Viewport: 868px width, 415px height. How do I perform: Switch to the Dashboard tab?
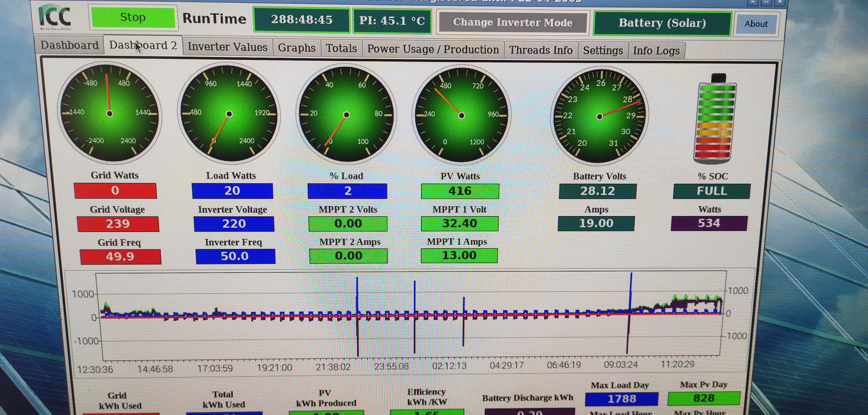click(69, 45)
